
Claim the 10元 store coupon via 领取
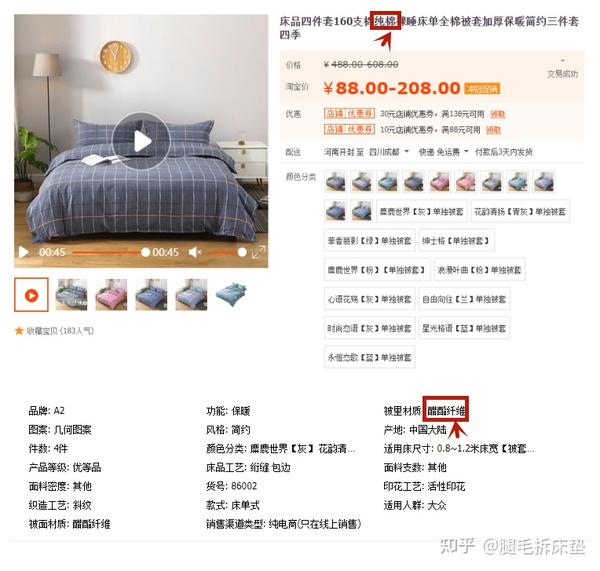pos(494,130)
